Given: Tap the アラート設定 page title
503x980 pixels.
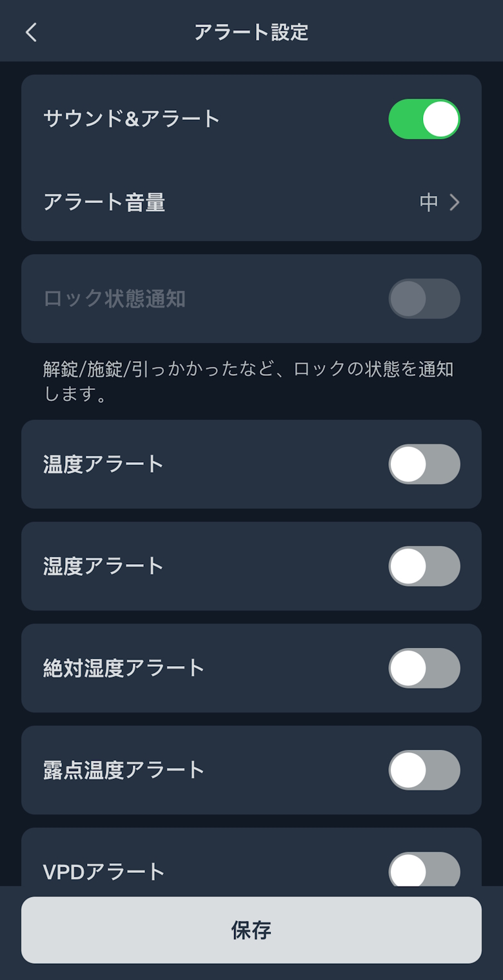Looking at the screenshot, I should (x=252, y=32).
